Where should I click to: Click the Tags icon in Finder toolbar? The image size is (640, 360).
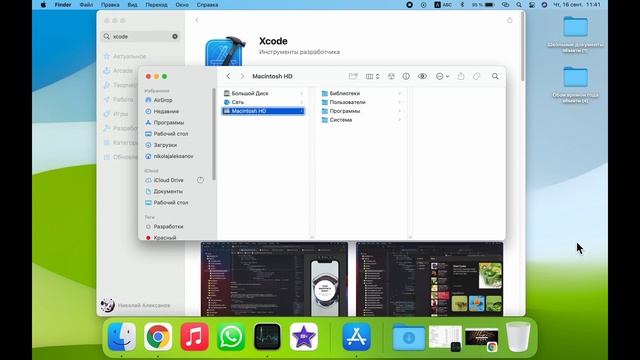click(476, 76)
